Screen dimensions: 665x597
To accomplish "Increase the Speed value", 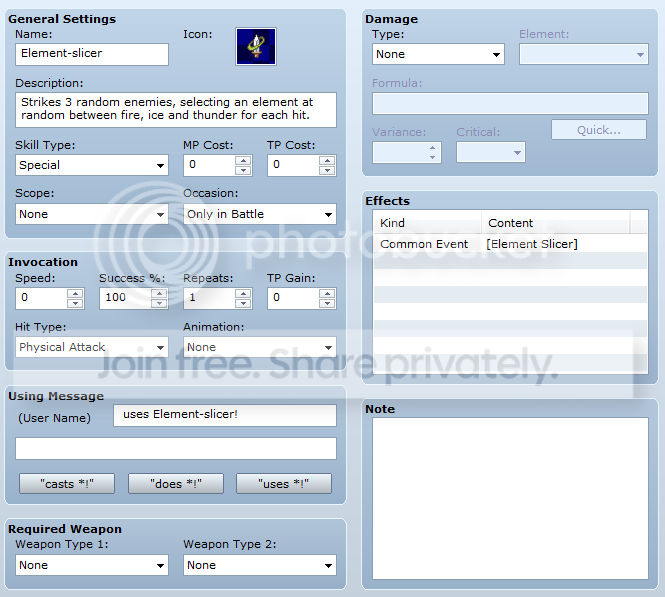I will (x=75, y=293).
